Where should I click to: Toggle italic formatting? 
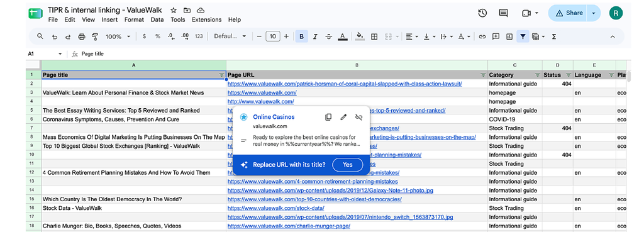pos(315,36)
